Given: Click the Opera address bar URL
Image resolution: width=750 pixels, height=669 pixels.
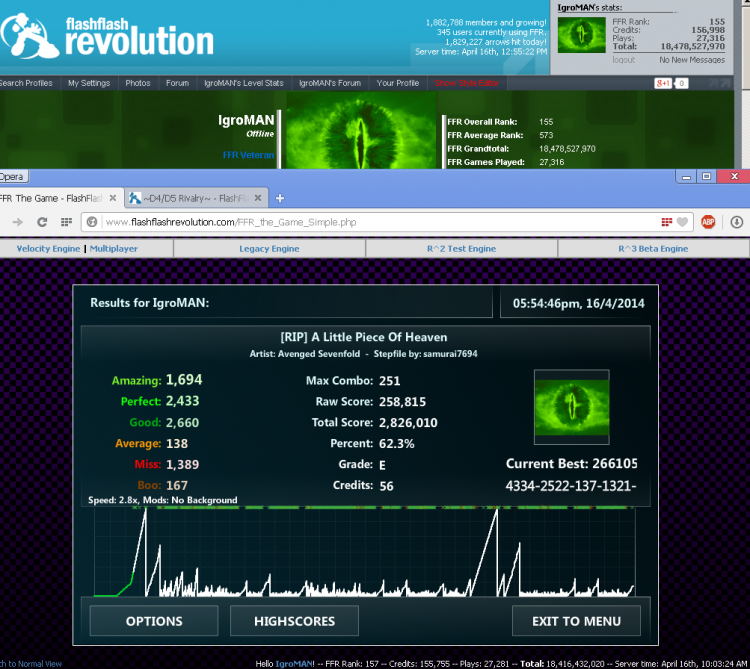Looking at the screenshot, I should click(231, 222).
